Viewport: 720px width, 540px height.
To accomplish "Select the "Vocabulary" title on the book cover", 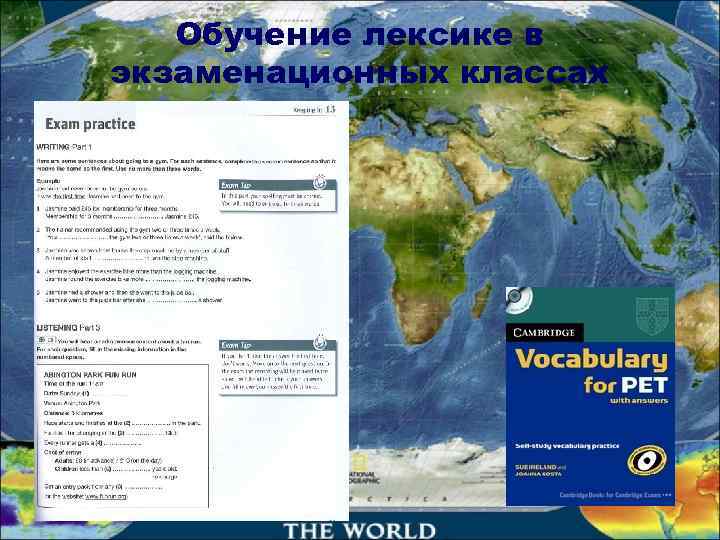I will tap(591, 360).
